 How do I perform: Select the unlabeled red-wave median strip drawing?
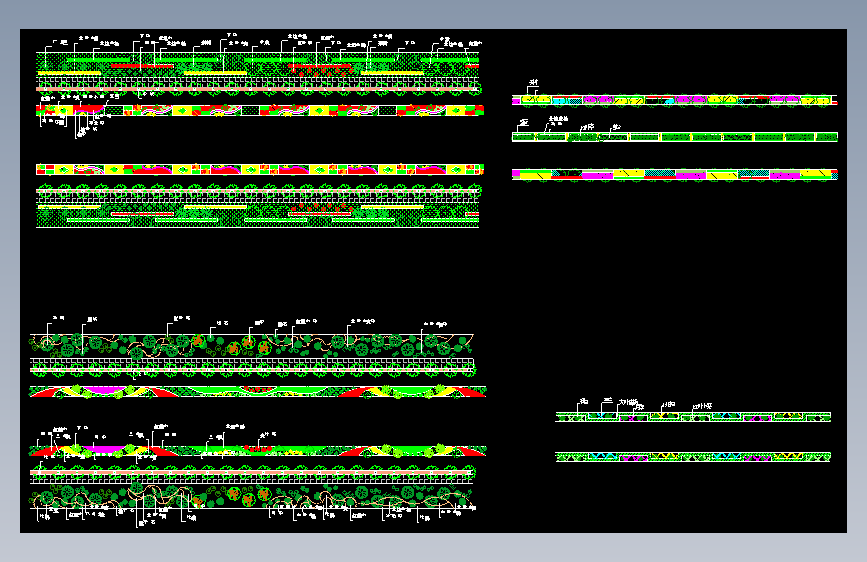[258, 392]
